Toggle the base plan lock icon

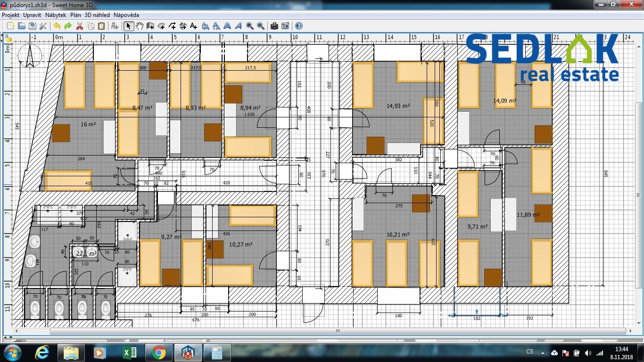pyautogui.click(x=8, y=38)
